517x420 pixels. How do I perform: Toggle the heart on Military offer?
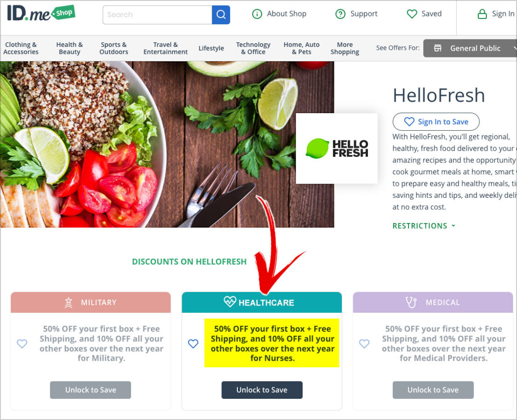click(22, 344)
